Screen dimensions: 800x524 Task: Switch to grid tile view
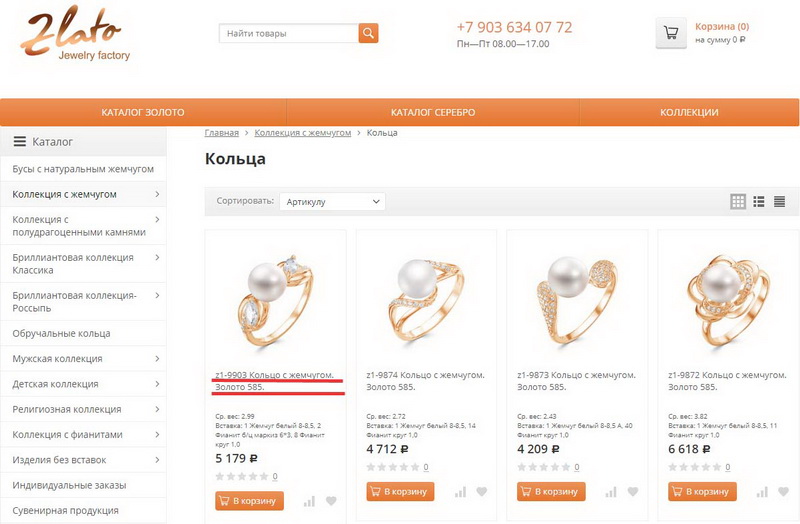pyautogui.click(x=738, y=202)
